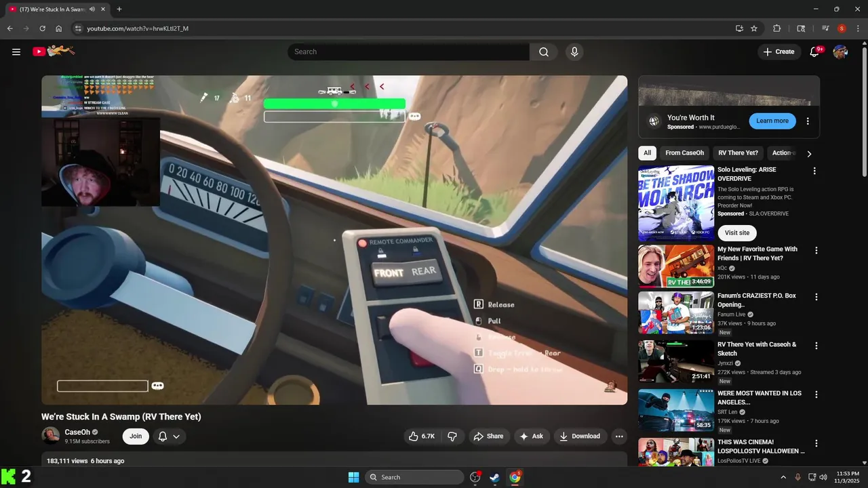Open the taskbar Search box
The height and width of the screenshot is (488, 868).
(414, 477)
